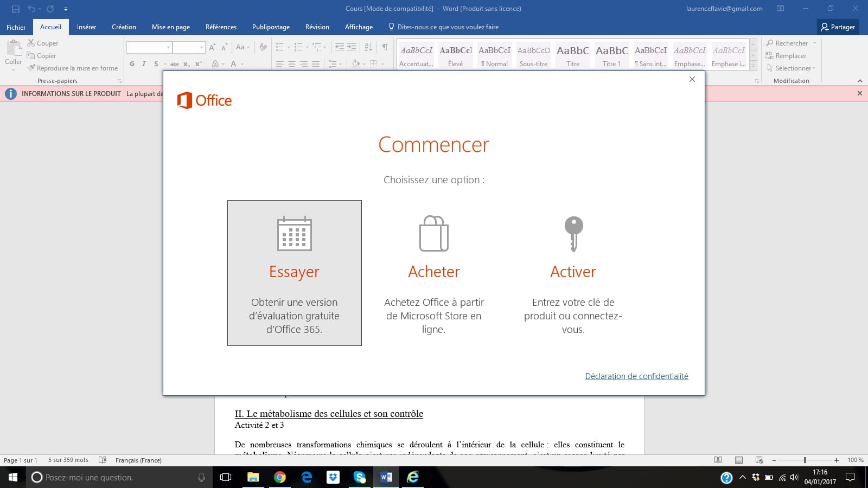The height and width of the screenshot is (488, 868).
Task: Click the Couper scissors command
Action: (43, 43)
